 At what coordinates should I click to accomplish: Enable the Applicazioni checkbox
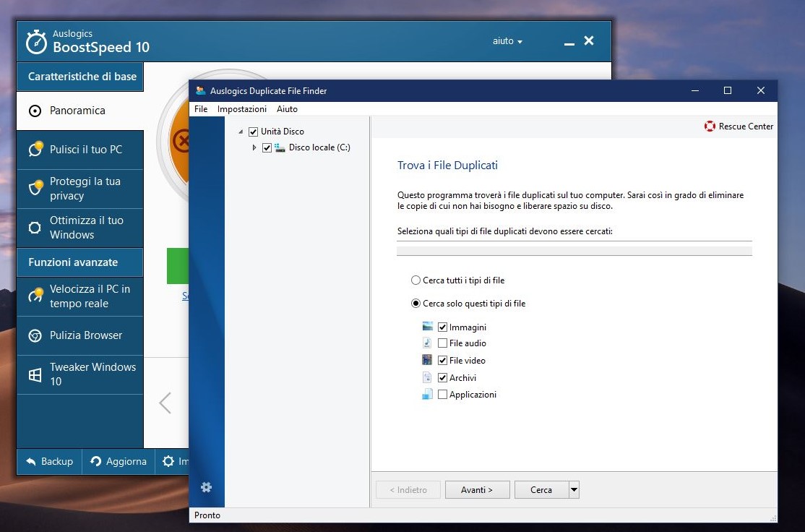[x=442, y=395]
